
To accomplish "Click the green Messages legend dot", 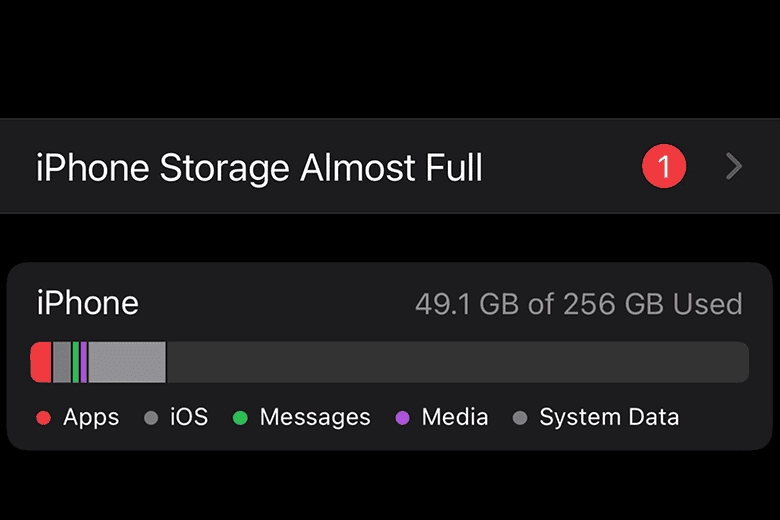I will coord(240,418).
